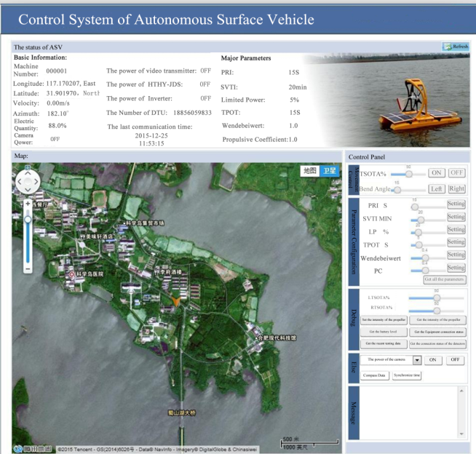The width and height of the screenshot is (476, 454).
Task: Click Get the battery level button
Action: (384, 331)
